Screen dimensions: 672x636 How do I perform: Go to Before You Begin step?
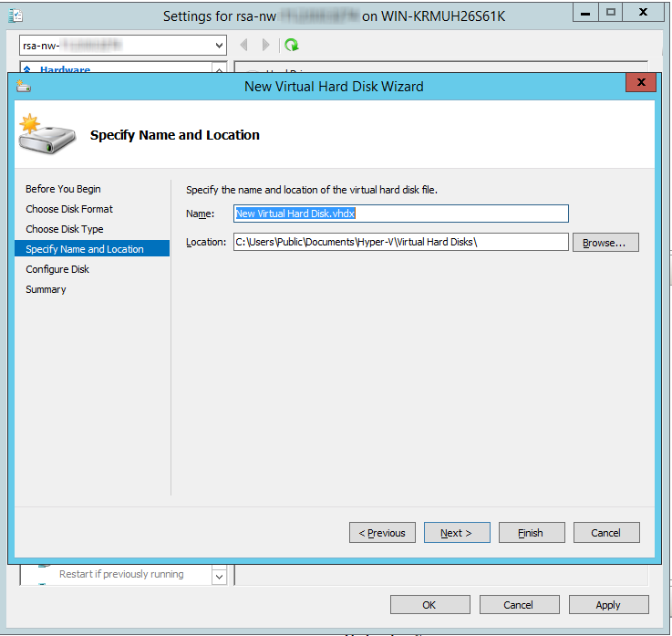pyautogui.click(x=63, y=189)
